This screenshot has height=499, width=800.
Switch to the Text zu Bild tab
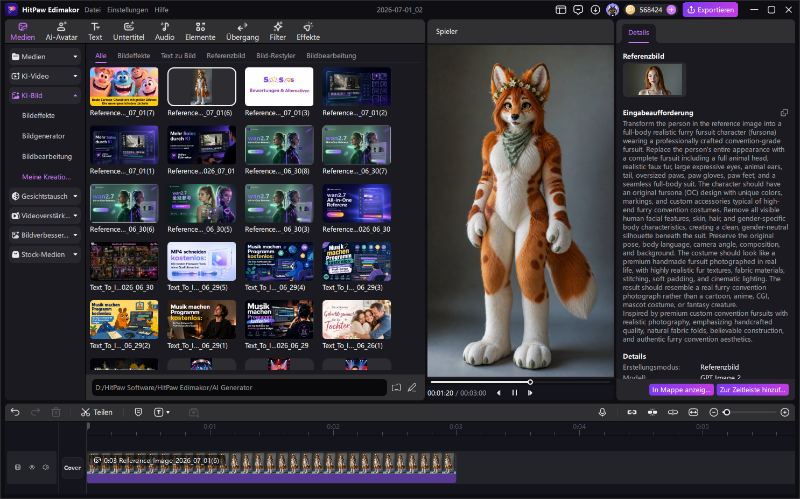click(178, 56)
